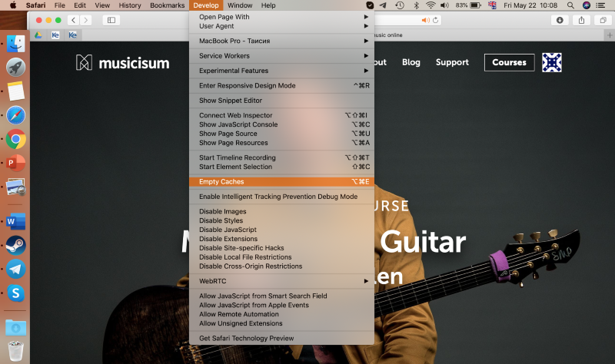Choose Start Timeline Recording
The image size is (615, 364).
[x=281, y=157]
